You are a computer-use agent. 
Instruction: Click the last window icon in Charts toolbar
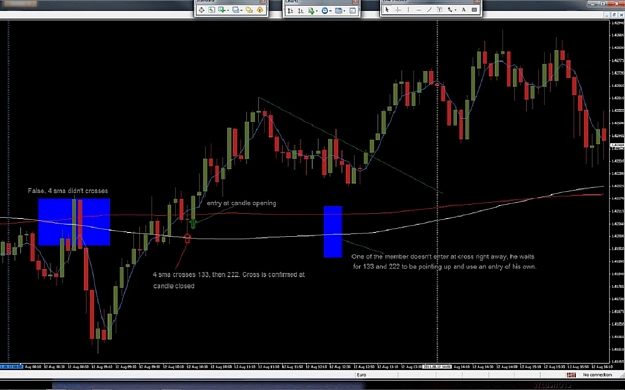tap(353, 11)
